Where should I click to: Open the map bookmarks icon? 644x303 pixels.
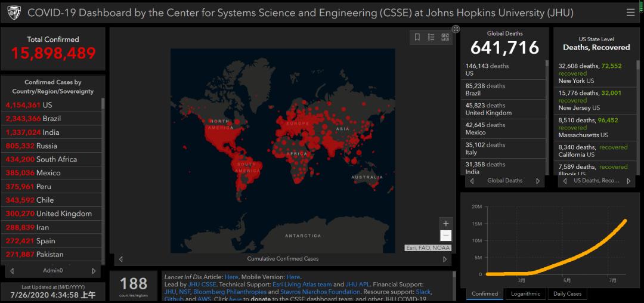coord(417,38)
